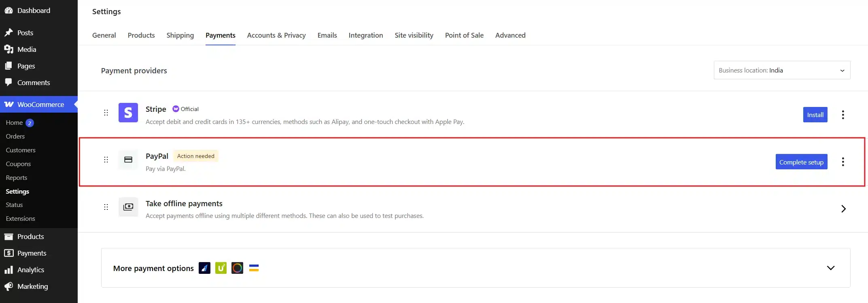Open the Advanced tab
Viewport: 868px width, 303px height.
(x=510, y=35)
